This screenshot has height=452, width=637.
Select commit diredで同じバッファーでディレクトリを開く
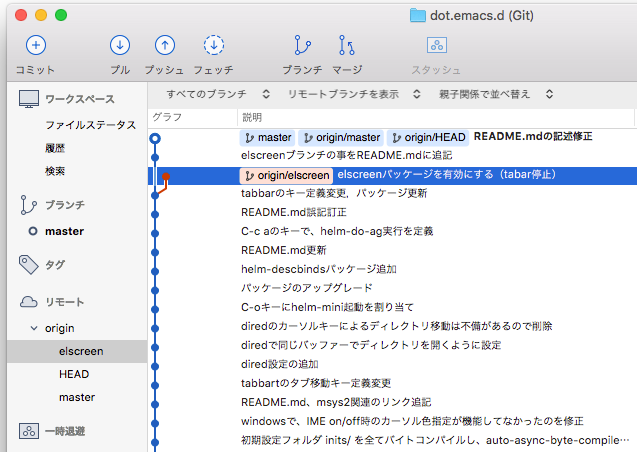pos(371,346)
